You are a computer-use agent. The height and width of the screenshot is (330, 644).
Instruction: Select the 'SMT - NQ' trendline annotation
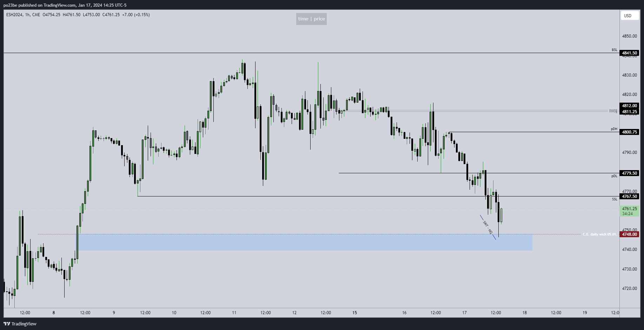click(488, 227)
